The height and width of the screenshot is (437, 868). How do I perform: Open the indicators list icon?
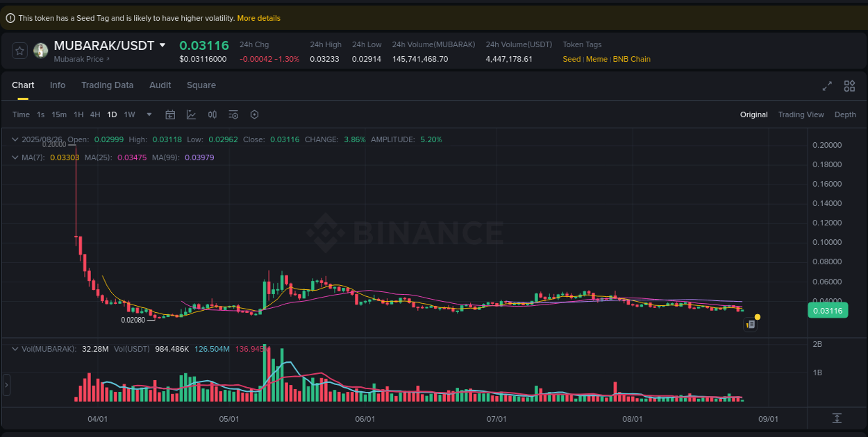(x=233, y=114)
